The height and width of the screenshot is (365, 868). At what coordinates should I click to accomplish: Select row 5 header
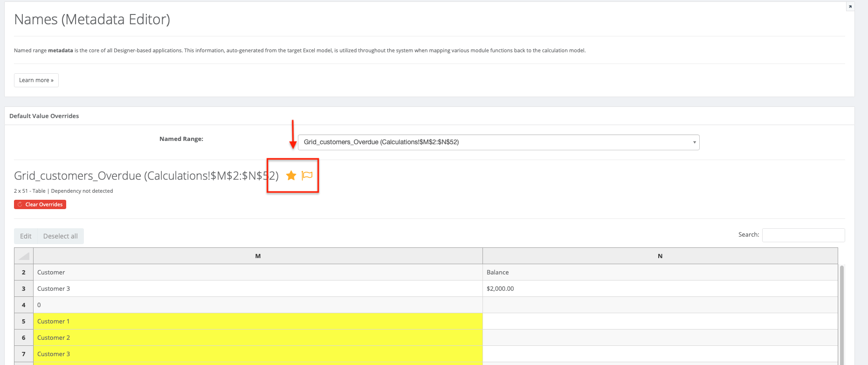[24, 321]
